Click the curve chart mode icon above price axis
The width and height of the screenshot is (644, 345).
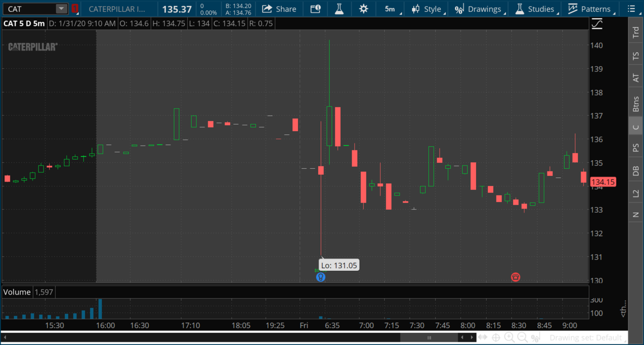[597, 24]
